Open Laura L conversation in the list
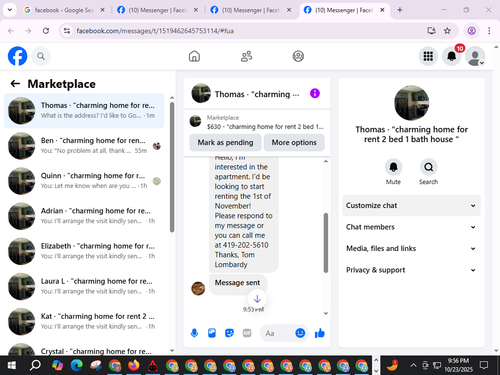The image size is (500, 375). pyautogui.click(x=84, y=286)
